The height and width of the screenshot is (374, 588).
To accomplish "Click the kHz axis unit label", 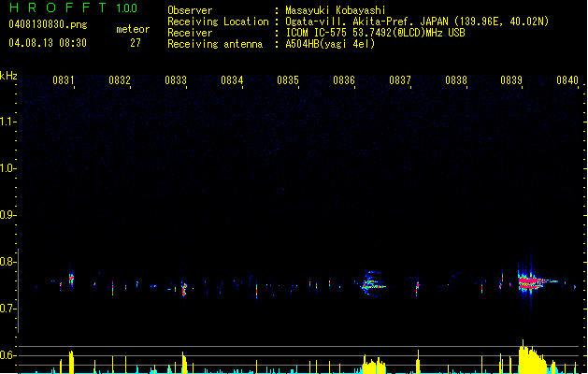I will point(8,76).
